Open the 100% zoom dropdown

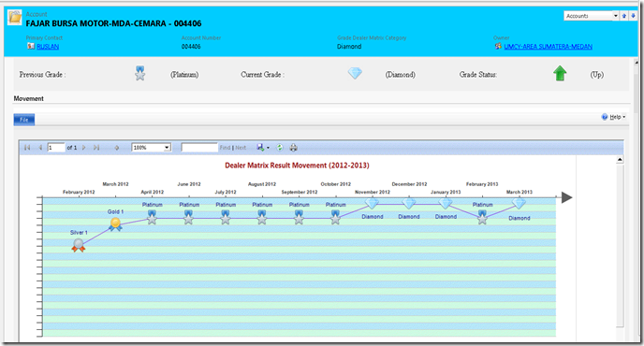point(151,148)
